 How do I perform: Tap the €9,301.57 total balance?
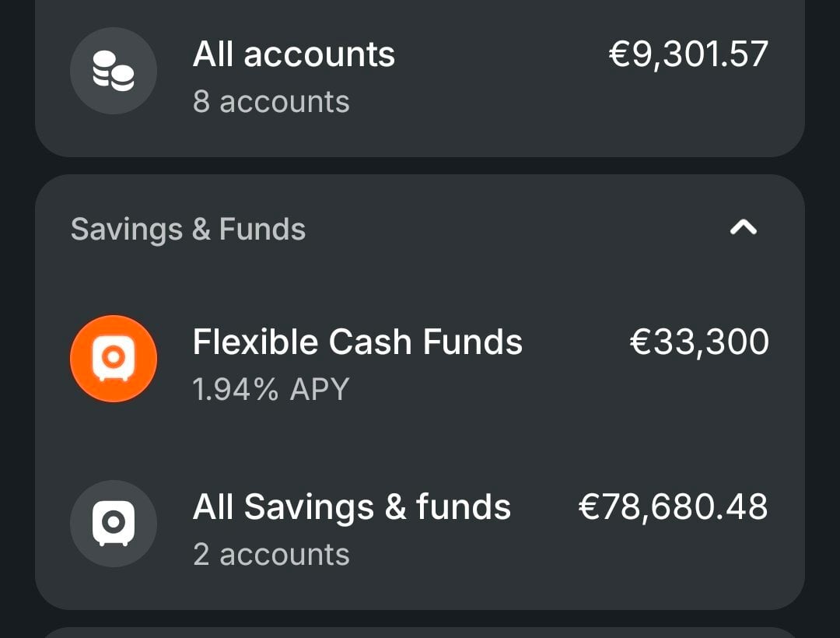pos(688,54)
